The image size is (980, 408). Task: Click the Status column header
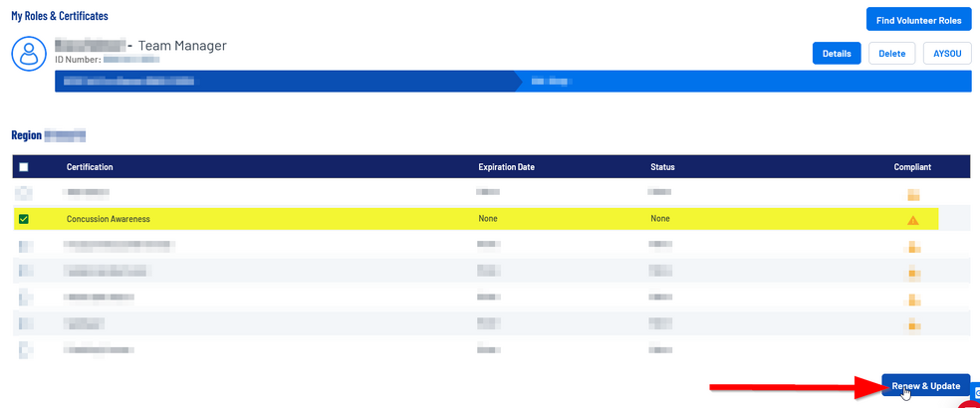662,167
